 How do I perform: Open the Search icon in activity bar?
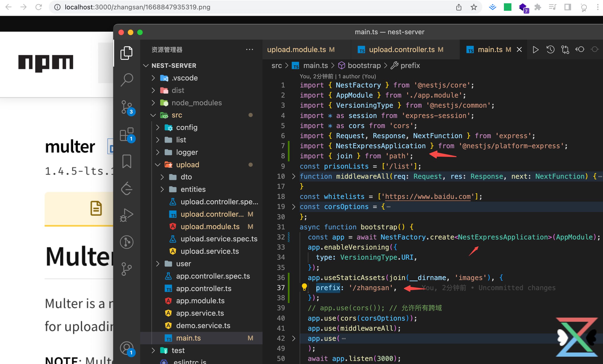(x=127, y=80)
